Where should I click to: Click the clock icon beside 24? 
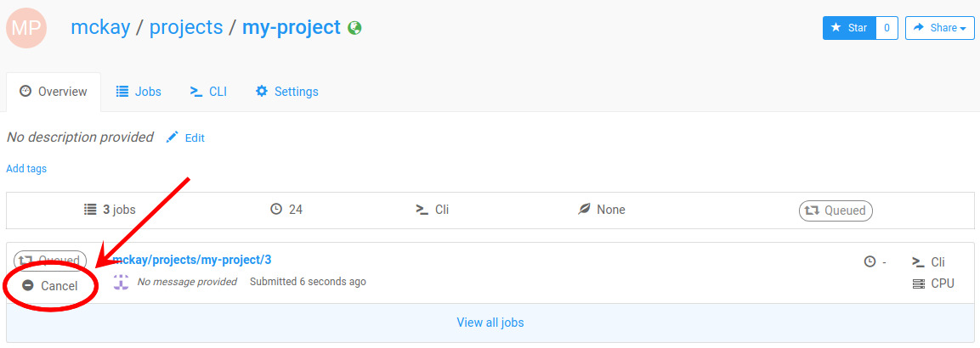coord(276,210)
